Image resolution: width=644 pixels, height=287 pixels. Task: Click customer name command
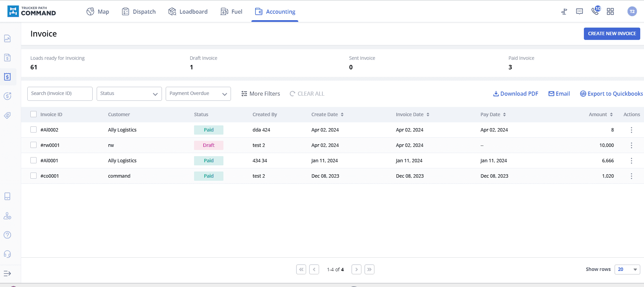[x=119, y=176]
